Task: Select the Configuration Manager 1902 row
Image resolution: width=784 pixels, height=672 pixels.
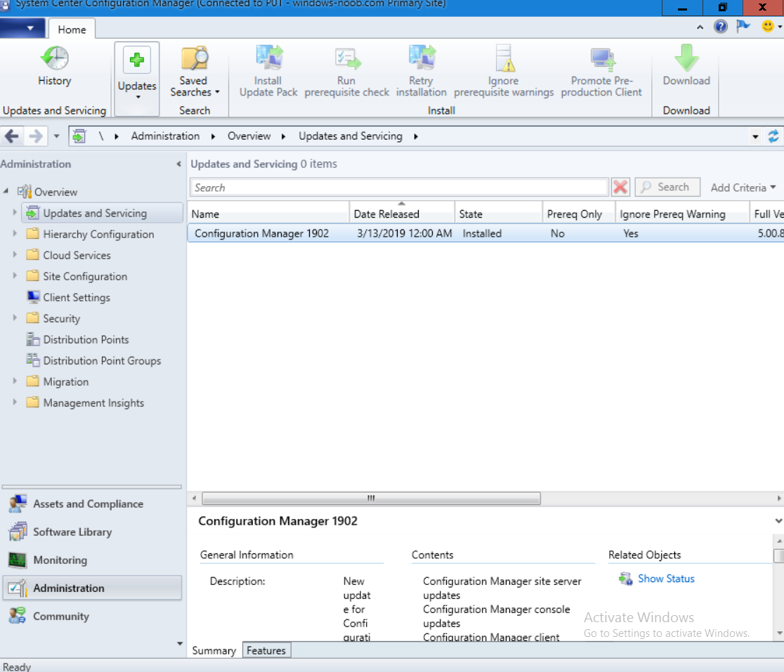Action: (x=485, y=233)
